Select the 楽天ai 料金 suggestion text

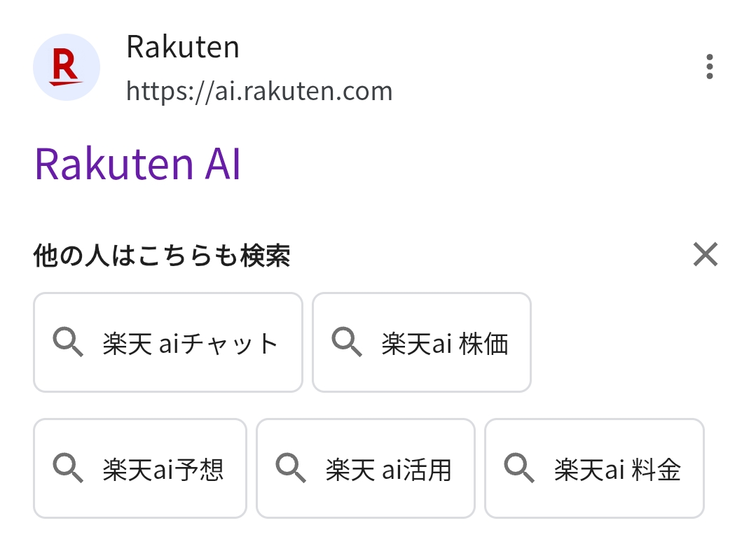point(618,469)
